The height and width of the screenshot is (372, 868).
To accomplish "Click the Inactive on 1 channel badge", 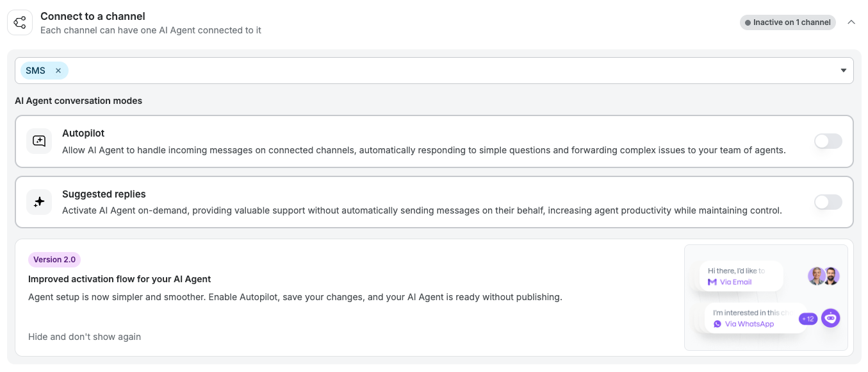I will coord(787,22).
